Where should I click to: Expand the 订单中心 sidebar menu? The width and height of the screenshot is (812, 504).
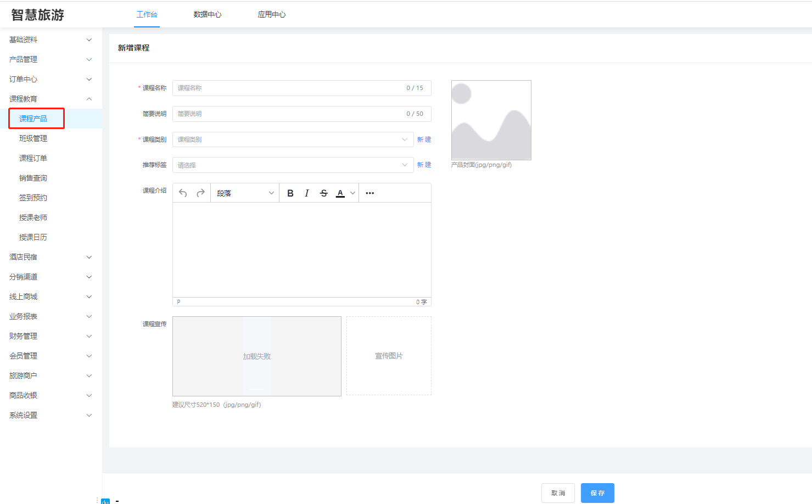tap(51, 79)
